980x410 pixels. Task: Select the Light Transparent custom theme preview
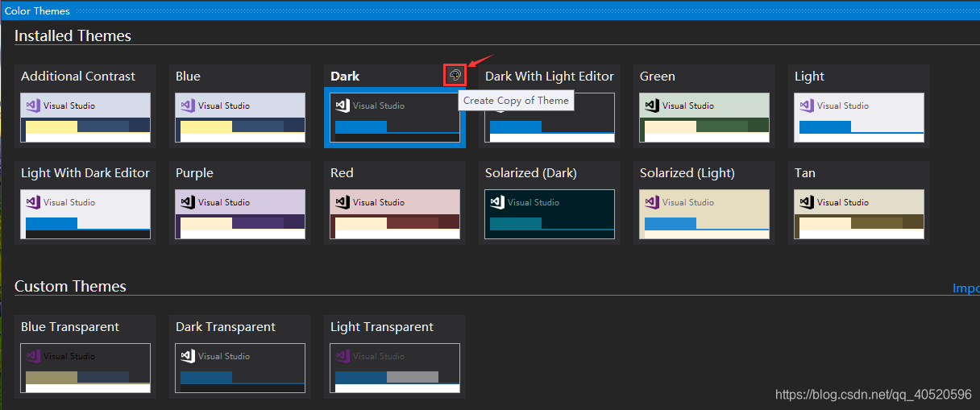(x=395, y=368)
